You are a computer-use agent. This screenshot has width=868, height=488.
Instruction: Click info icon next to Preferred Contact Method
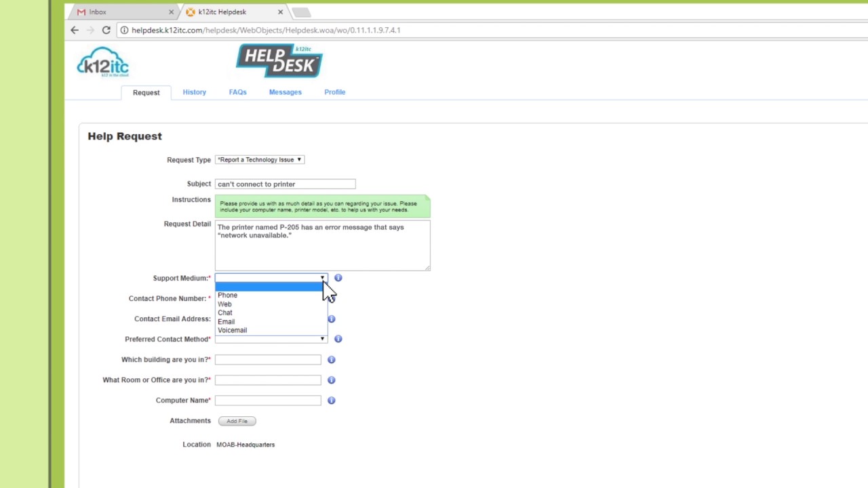(338, 339)
